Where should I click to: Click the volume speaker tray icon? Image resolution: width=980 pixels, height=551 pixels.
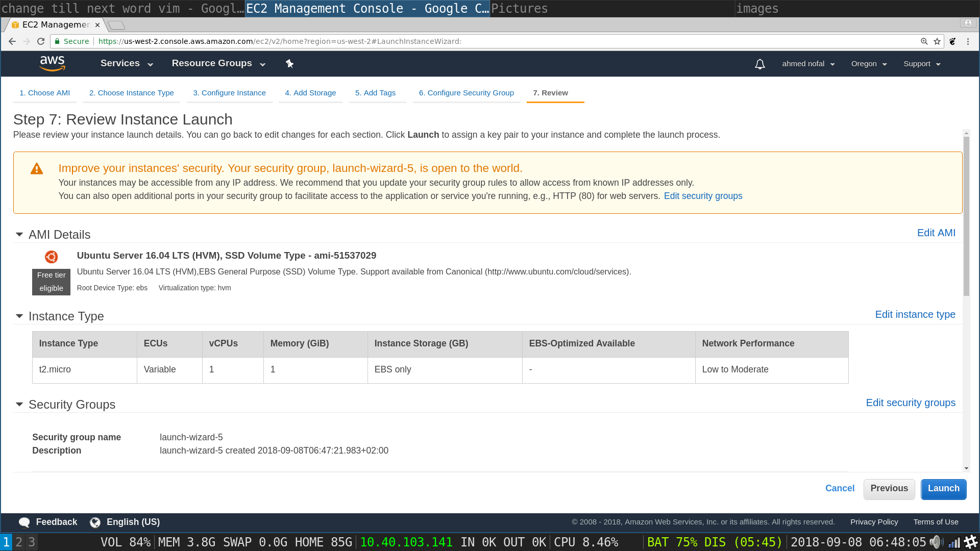coord(936,542)
